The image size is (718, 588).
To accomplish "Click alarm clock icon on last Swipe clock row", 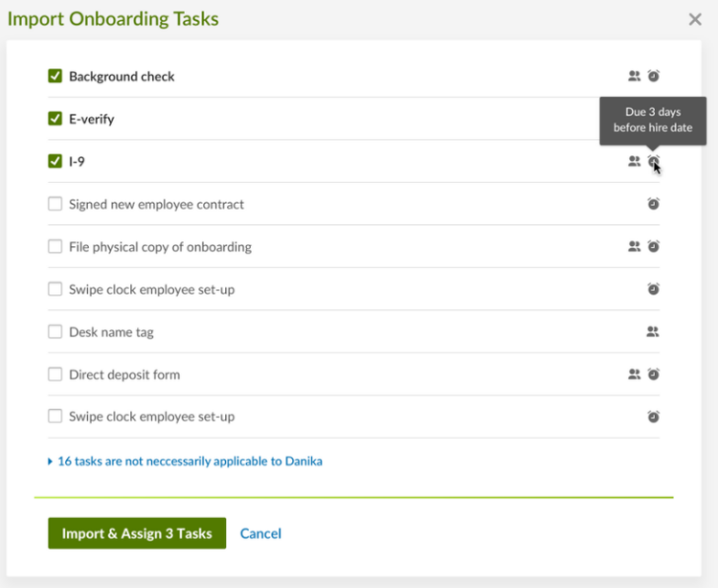I will point(654,417).
